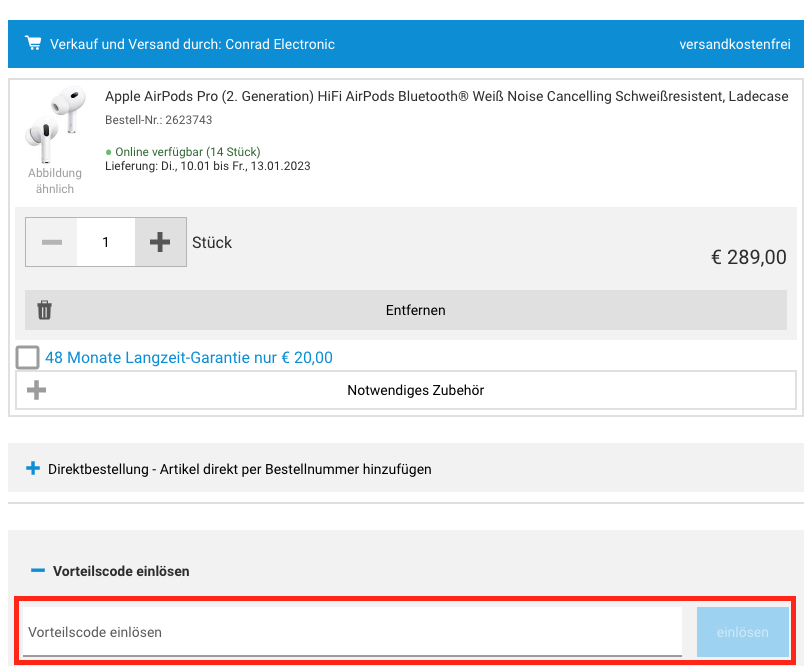804x666 pixels.
Task: Click the blue minus icon beside Vorteilscode
Action: point(38,570)
